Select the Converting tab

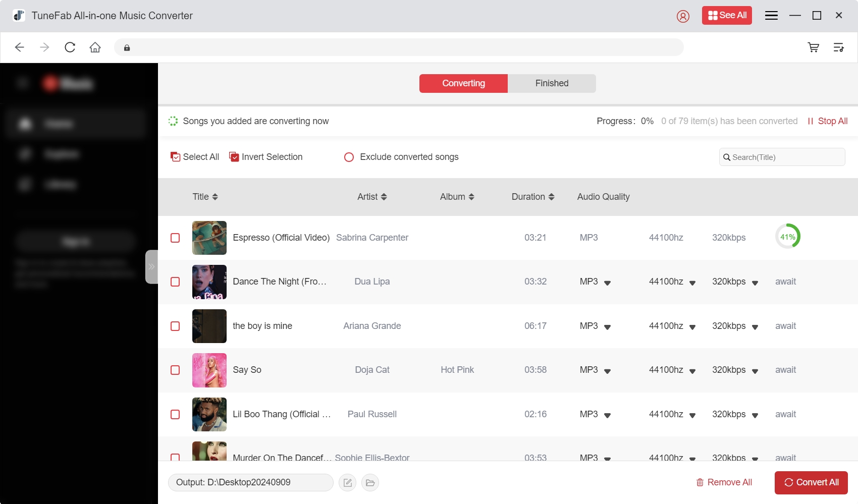click(463, 83)
